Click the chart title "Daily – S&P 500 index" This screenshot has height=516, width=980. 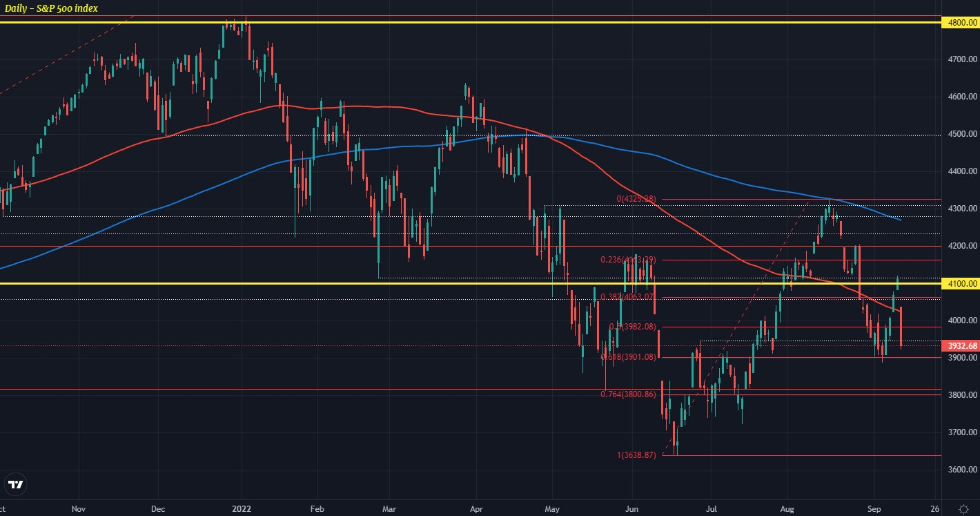coord(52,8)
